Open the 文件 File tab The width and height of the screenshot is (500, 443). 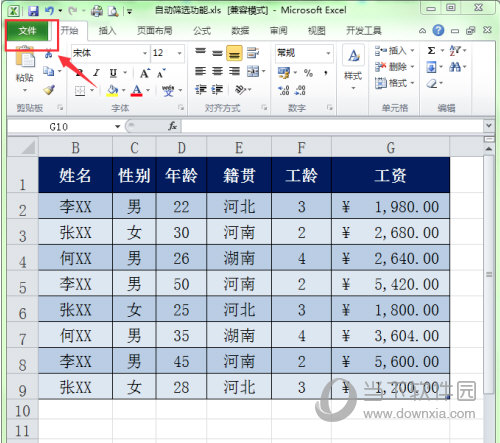click(27, 31)
